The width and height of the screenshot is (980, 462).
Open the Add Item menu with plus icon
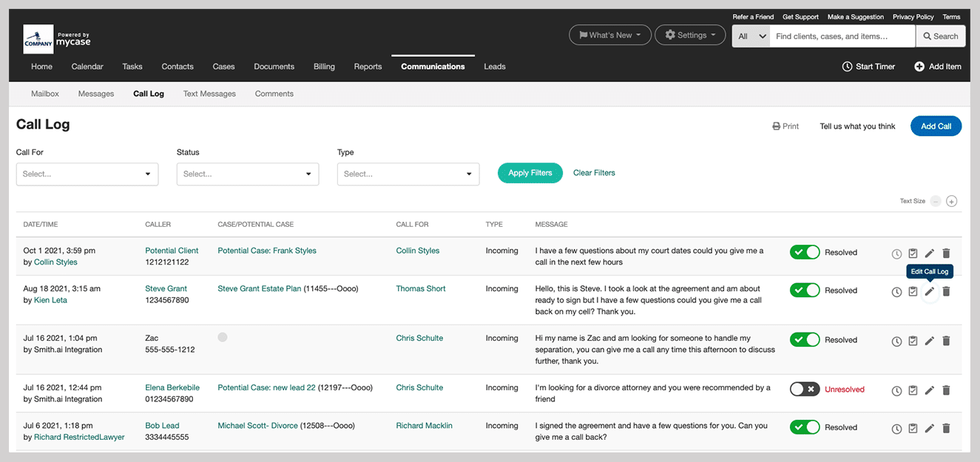coord(919,66)
